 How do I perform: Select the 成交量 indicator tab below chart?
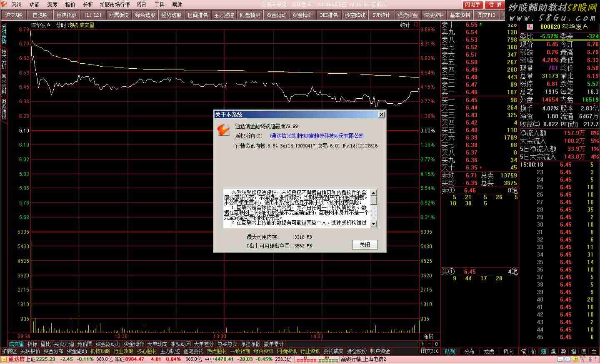17,344
